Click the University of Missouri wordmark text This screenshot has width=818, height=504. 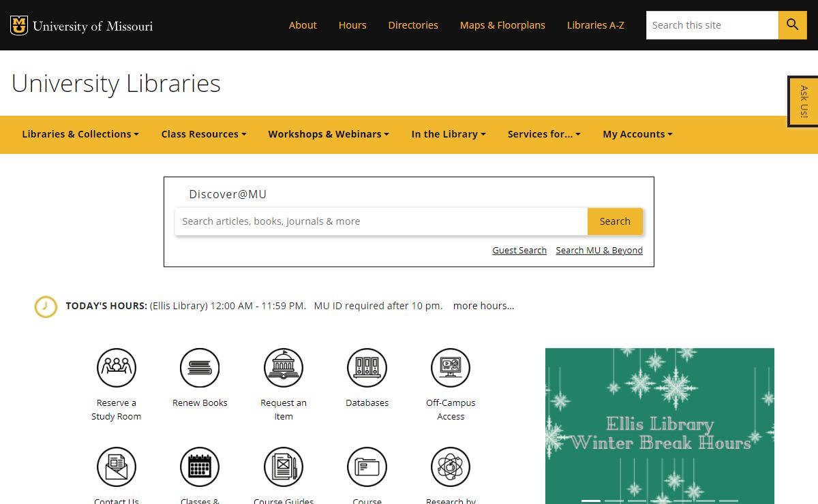(x=93, y=26)
